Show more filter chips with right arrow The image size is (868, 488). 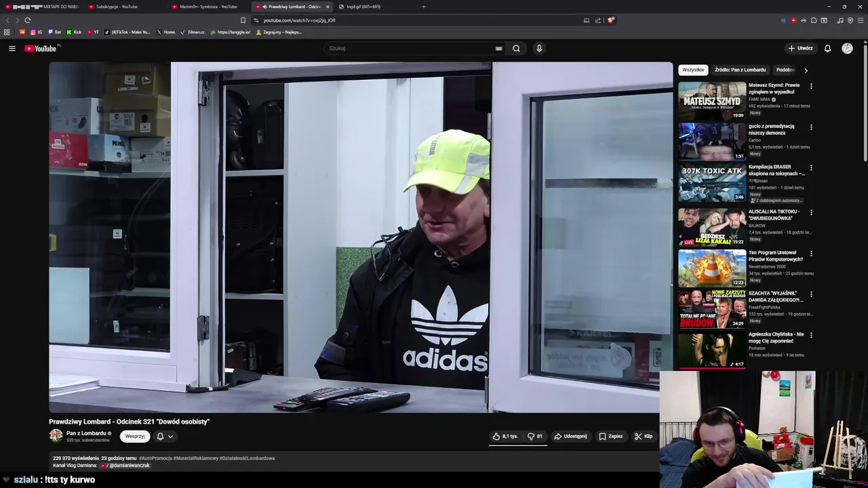click(x=806, y=70)
